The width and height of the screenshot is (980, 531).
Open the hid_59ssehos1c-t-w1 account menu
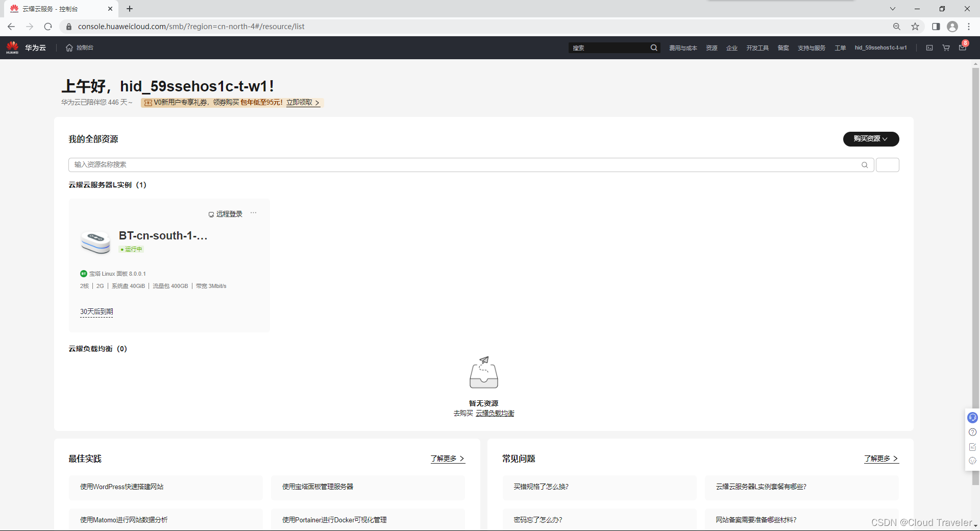[881, 47]
